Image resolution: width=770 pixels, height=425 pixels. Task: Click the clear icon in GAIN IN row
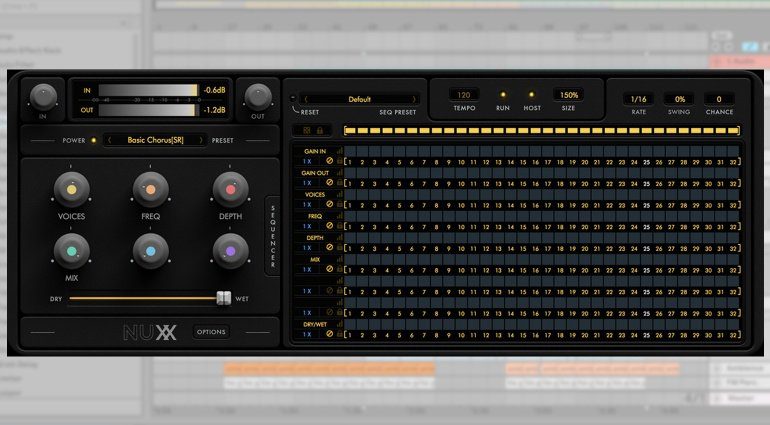pos(329,162)
